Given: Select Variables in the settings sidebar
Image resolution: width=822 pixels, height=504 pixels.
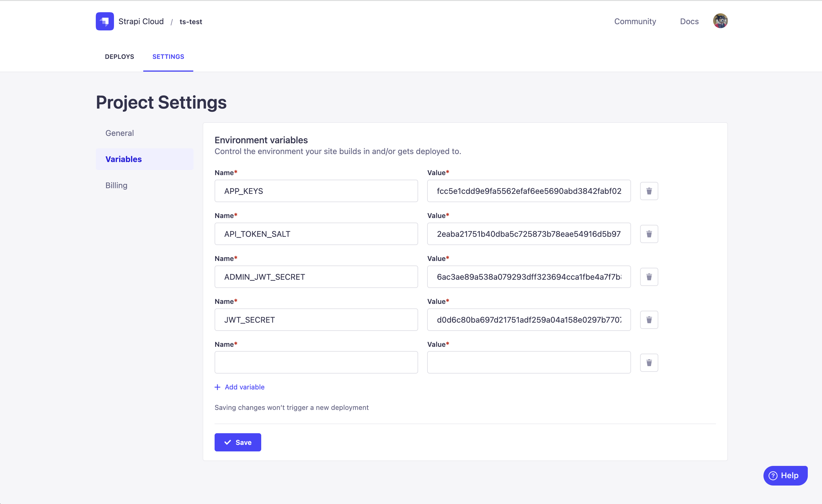Looking at the screenshot, I should click(x=124, y=159).
